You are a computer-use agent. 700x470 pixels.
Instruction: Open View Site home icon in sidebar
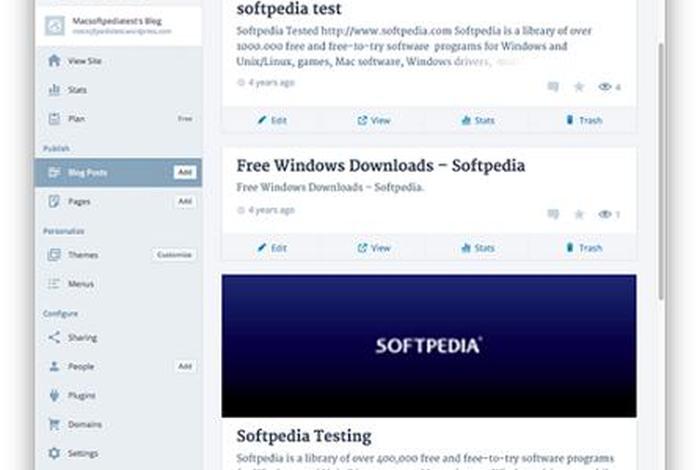pyautogui.click(x=54, y=60)
